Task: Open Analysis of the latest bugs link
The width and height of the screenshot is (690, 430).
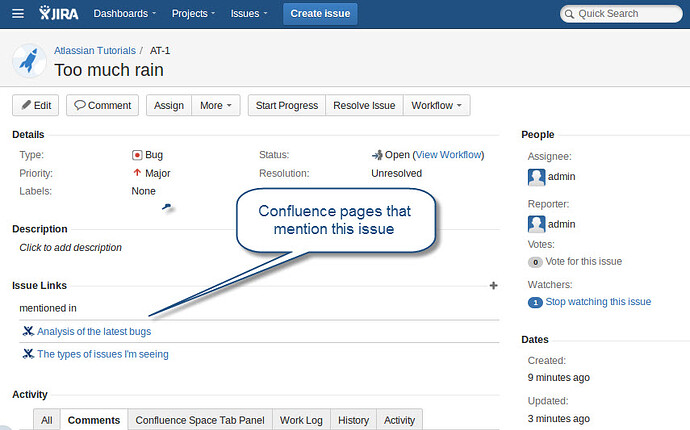Action: [x=94, y=331]
